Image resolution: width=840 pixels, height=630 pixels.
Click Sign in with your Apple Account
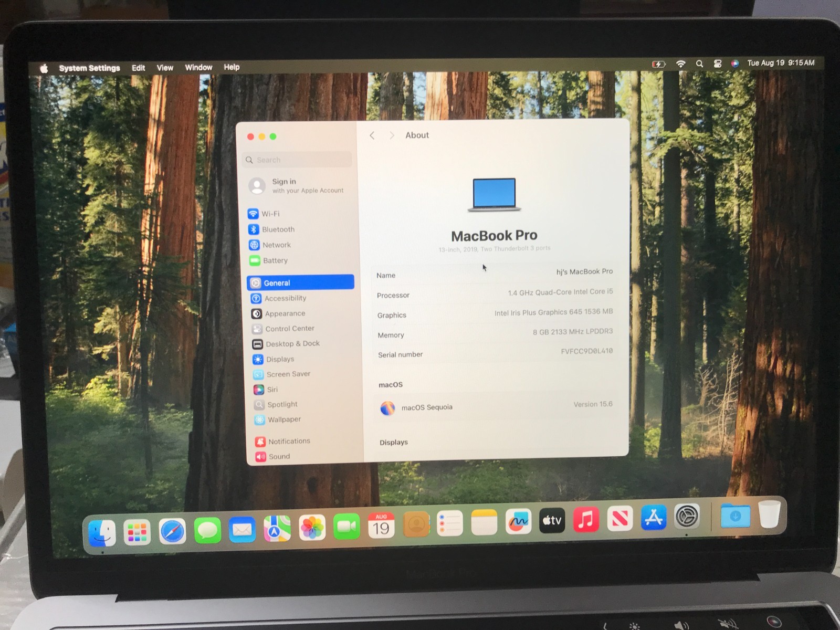[x=297, y=185]
